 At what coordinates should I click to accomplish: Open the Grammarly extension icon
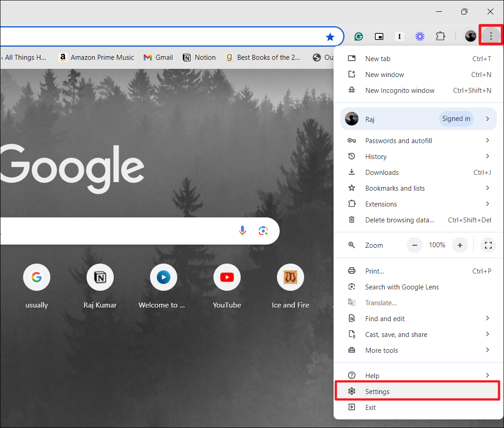point(359,37)
